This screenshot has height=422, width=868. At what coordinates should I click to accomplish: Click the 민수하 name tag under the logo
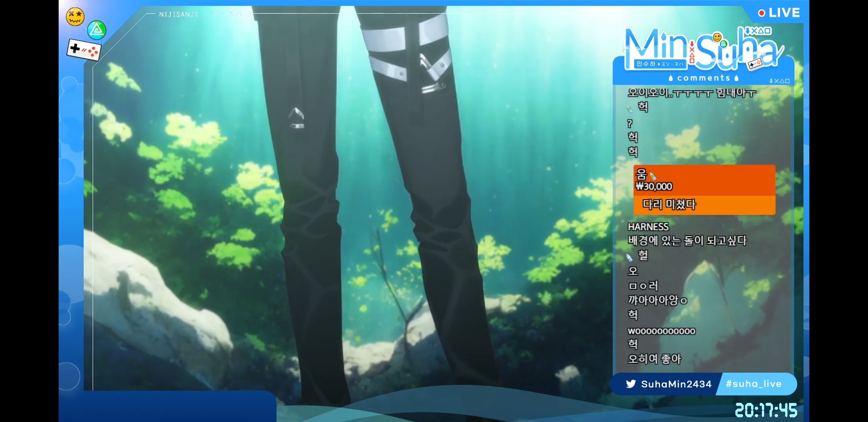tap(660, 64)
